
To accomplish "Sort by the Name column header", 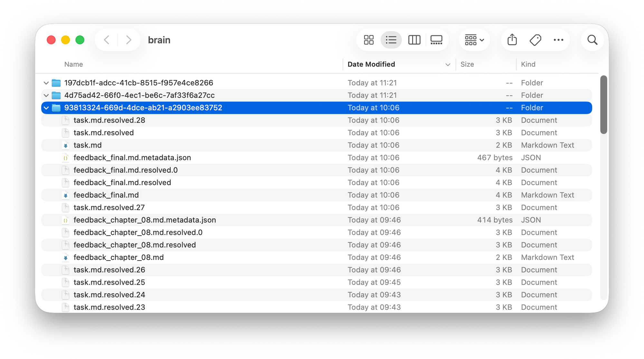I will pos(74,64).
